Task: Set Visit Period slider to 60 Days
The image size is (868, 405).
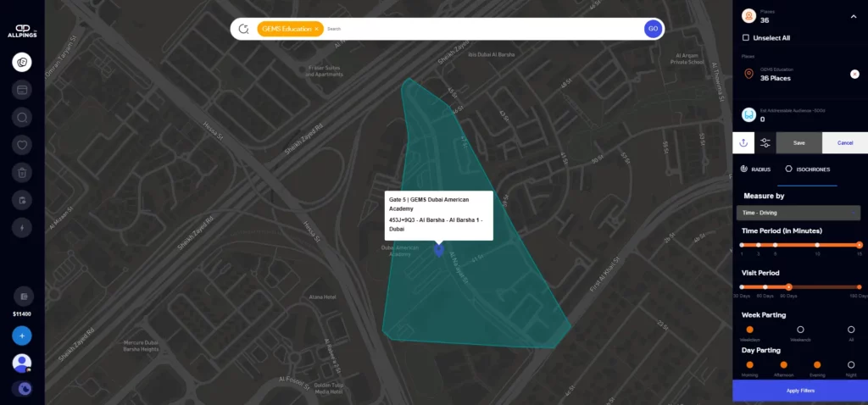Action: [765, 287]
